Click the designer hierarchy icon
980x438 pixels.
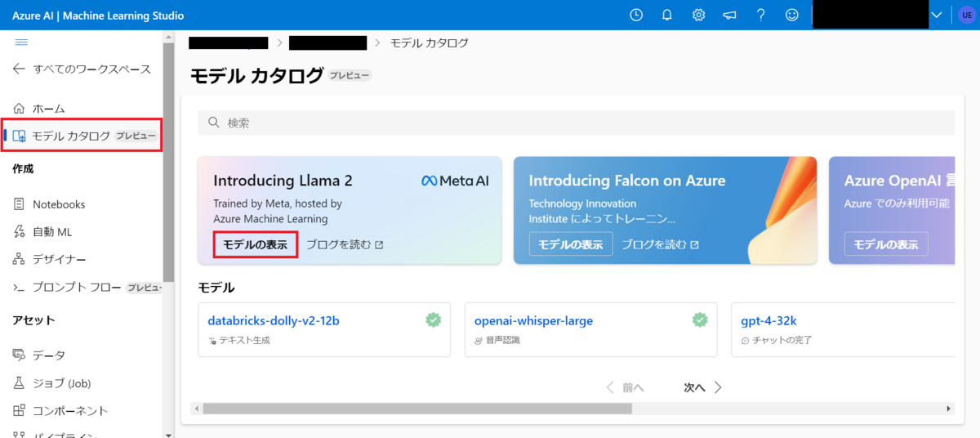(x=19, y=260)
